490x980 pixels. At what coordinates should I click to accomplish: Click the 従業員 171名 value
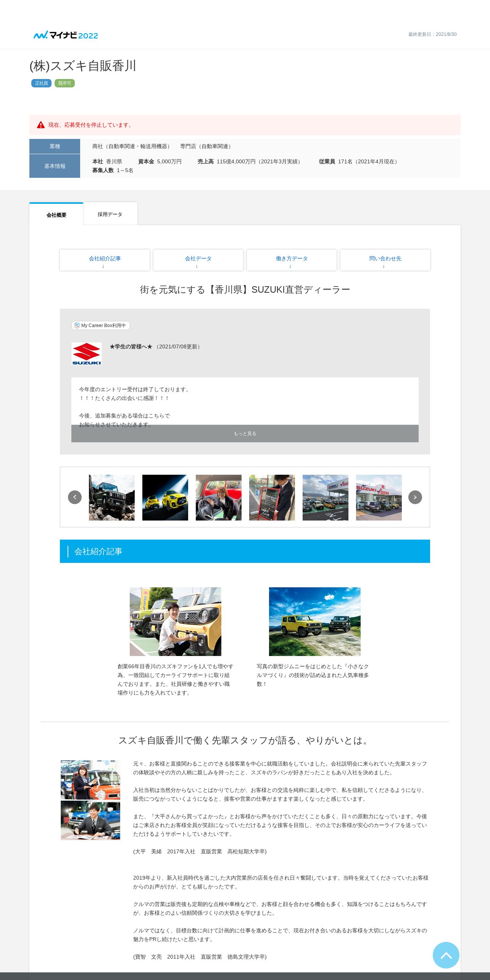359,161
